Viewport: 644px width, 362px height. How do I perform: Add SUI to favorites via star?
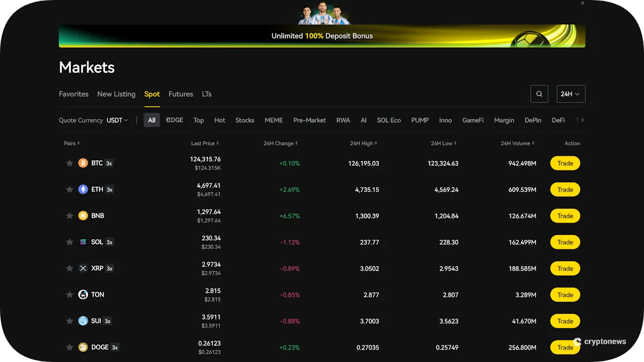tap(69, 321)
